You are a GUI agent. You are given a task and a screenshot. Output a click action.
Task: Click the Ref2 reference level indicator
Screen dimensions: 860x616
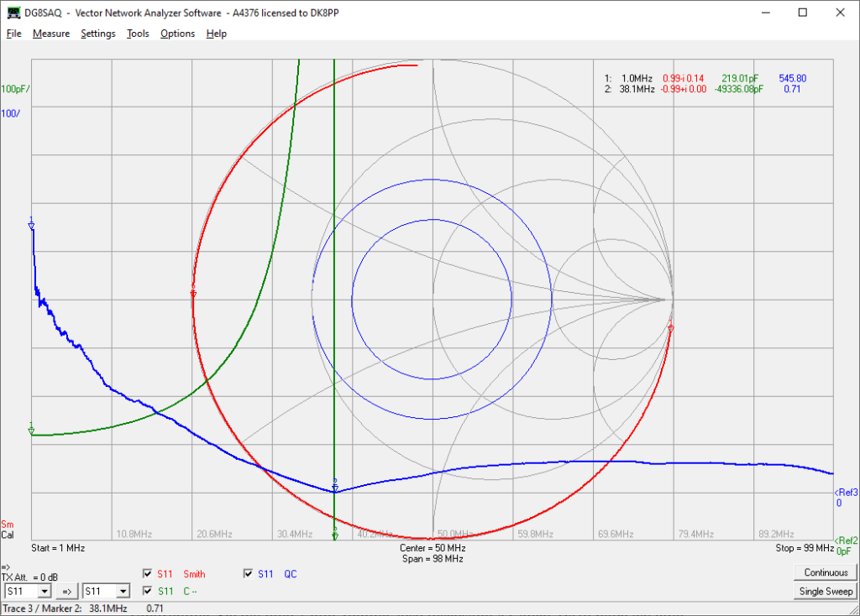pyautogui.click(x=846, y=540)
